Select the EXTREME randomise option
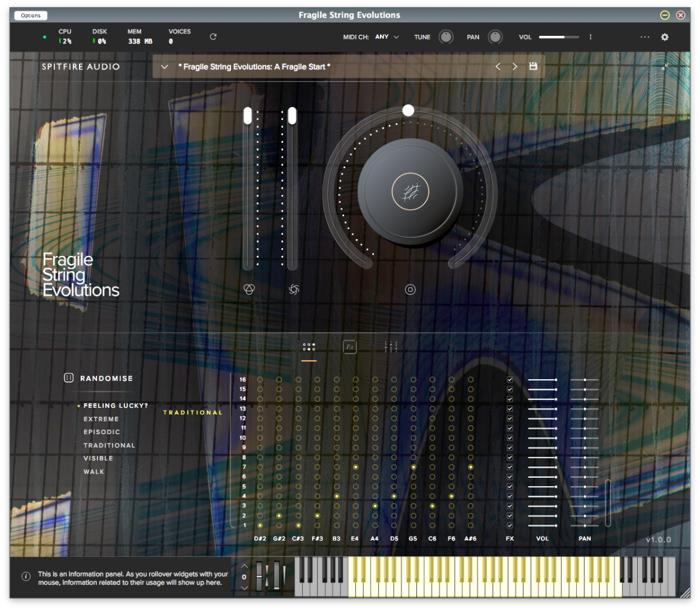This screenshot has width=700, height=610. (x=101, y=419)
